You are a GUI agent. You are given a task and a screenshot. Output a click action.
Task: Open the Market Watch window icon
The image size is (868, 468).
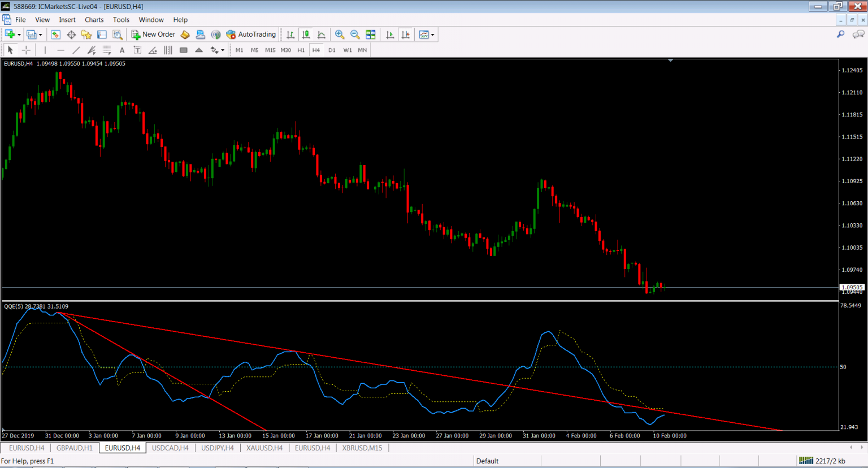(55, 34)
